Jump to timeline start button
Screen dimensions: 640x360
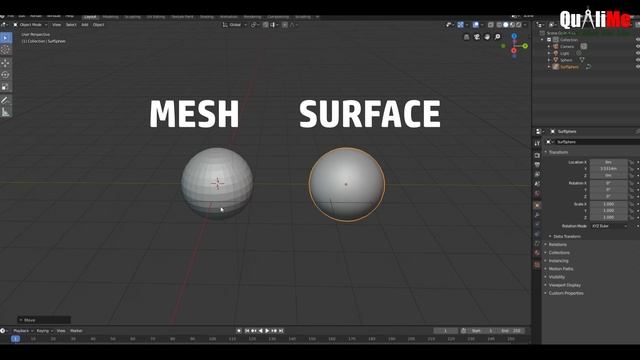(247, 331)
